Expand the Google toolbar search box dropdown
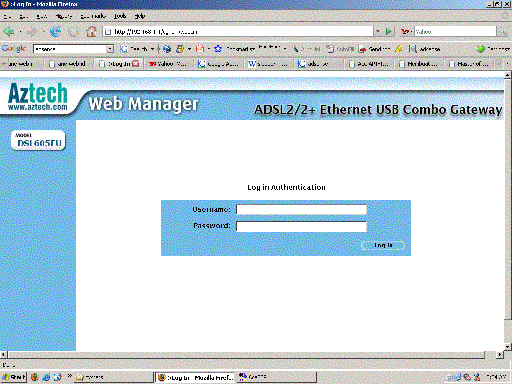The height and width of the screenshot is (386, 513). pyautogui.click(x=110, y=49)
